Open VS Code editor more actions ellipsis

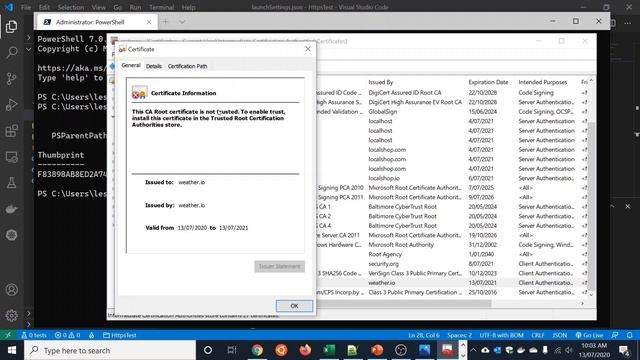click(x=628, y=23)
